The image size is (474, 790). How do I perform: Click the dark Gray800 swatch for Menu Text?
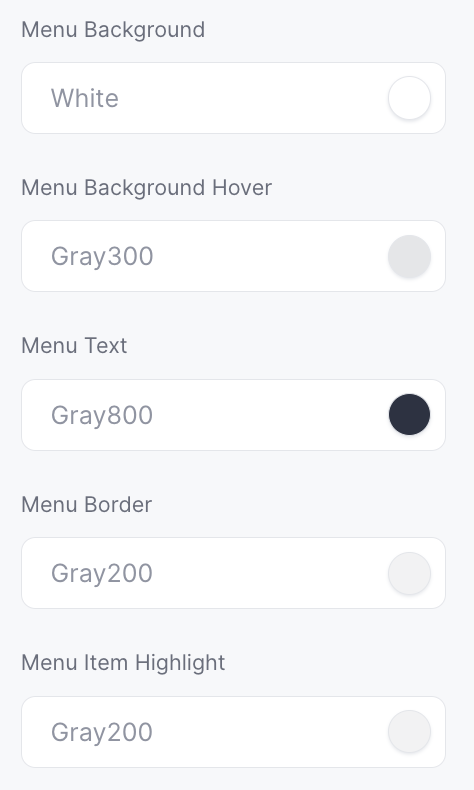click(x=409, y=415)
